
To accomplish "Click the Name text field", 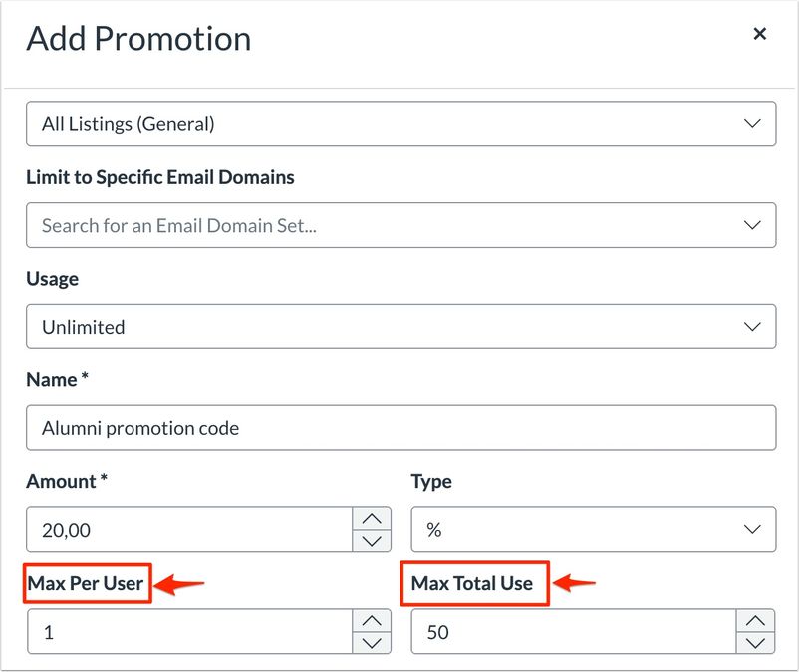I will tap(400, 428).
